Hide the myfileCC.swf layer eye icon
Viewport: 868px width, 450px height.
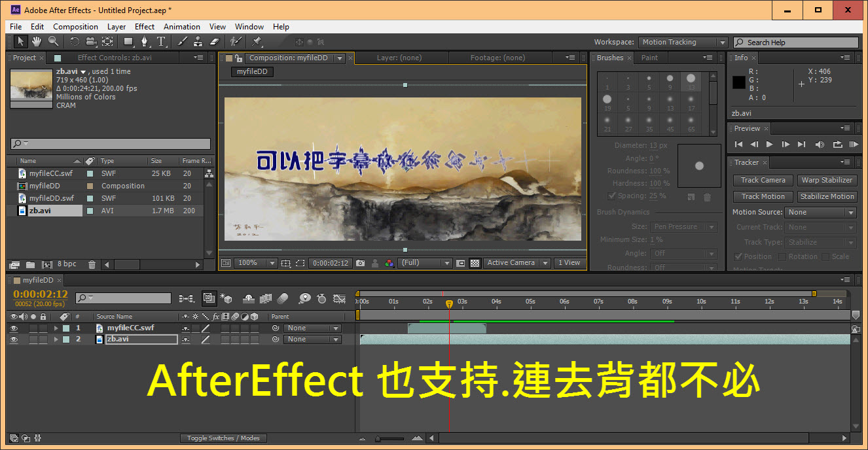click(14, 328)
